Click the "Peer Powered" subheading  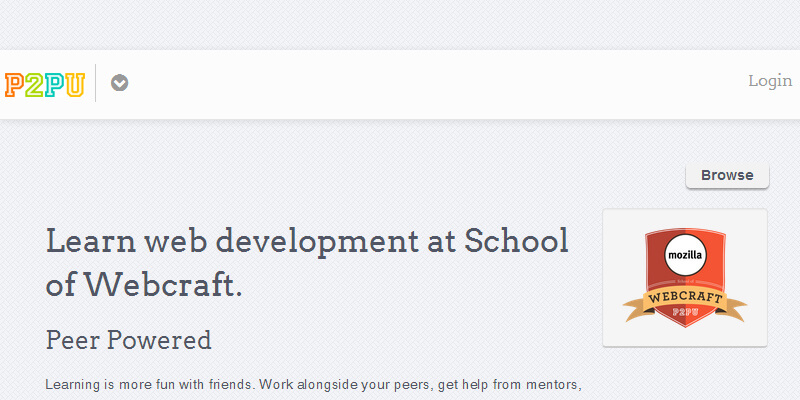tap(129, 340)
